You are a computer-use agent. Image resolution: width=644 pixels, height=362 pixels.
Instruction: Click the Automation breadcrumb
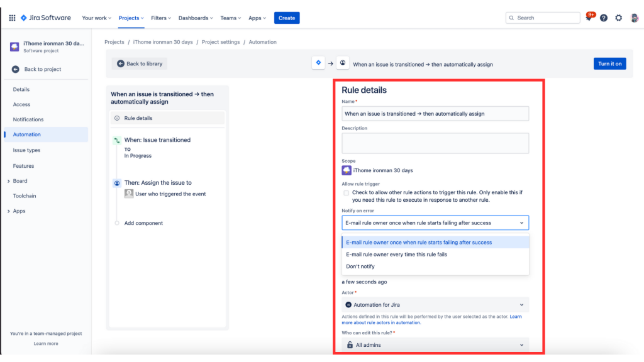tap(262, 42)
